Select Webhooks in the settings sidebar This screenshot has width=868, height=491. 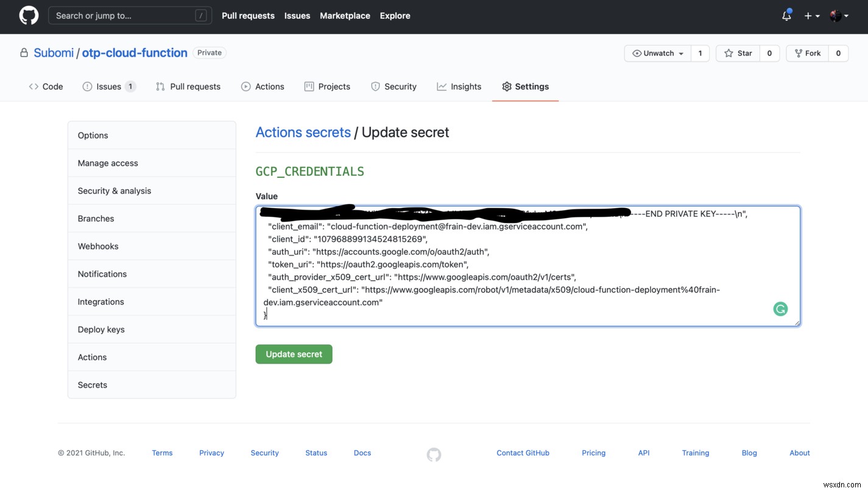pyautogui.click(x=98, y=246)
